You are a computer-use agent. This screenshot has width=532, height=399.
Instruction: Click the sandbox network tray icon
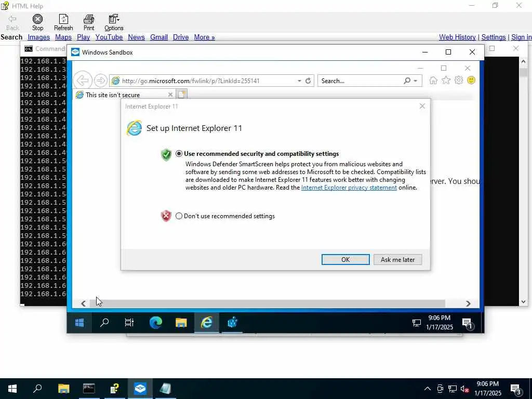[416, 323]
